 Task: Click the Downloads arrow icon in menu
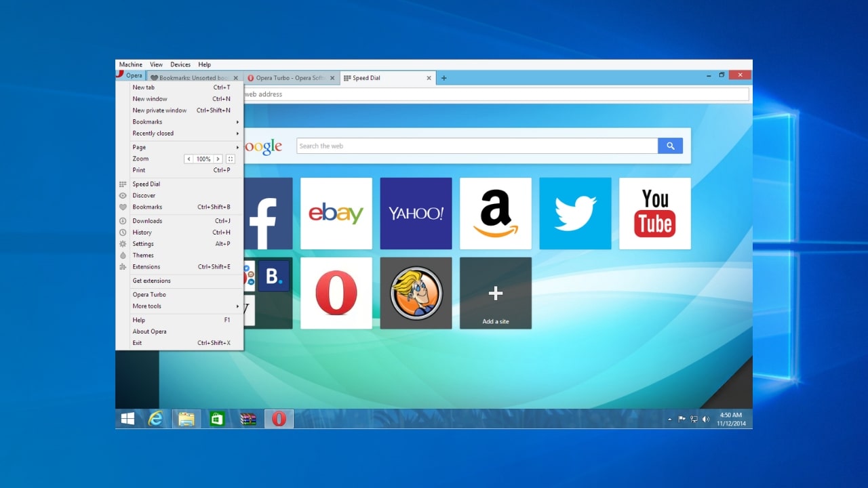[123, 221]
